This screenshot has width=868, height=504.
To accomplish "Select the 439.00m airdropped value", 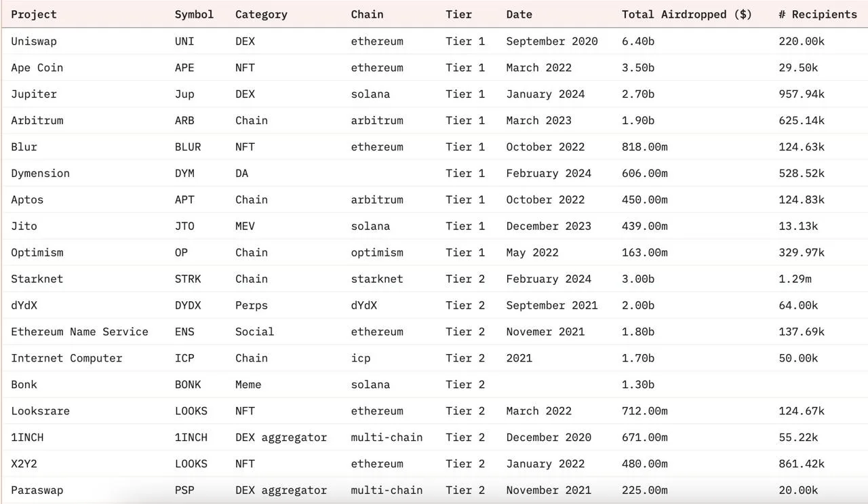I will 645,227.
